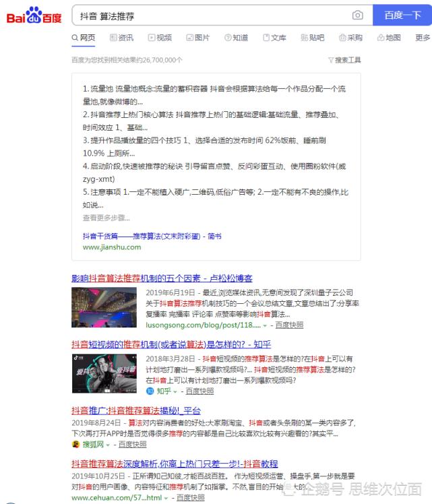Expand dropdown arrow beside cehuan.com URL

(x=166, y=498)
